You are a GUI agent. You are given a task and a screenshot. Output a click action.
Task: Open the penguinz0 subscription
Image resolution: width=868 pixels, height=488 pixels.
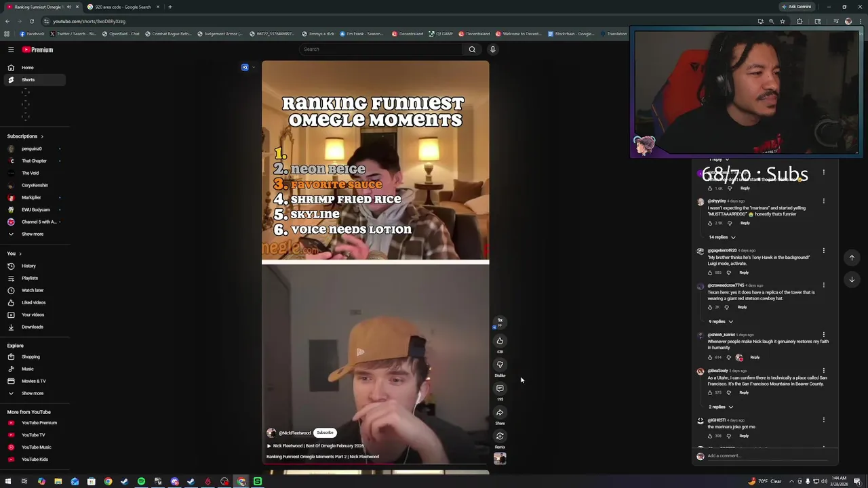pos(34,148)
